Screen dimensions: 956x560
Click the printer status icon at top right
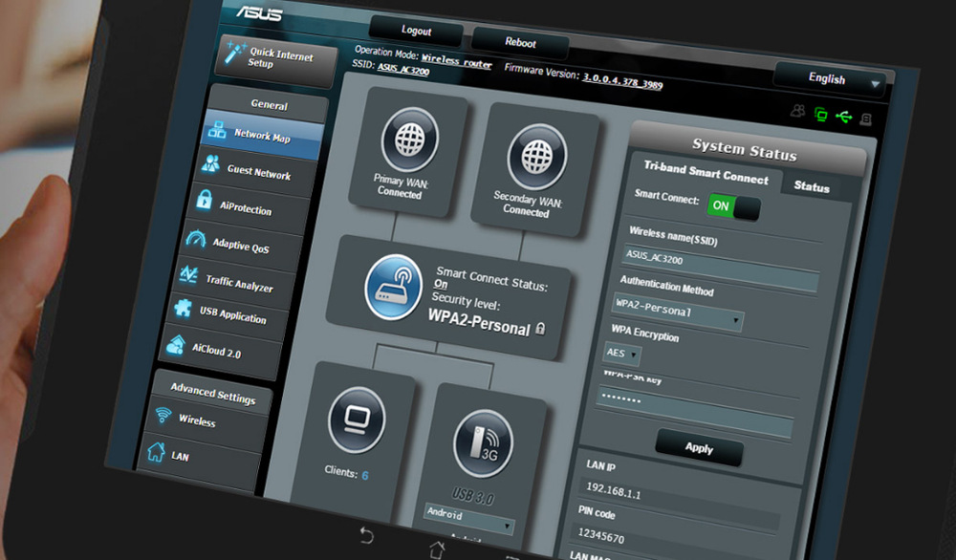(x=866, y=119)
